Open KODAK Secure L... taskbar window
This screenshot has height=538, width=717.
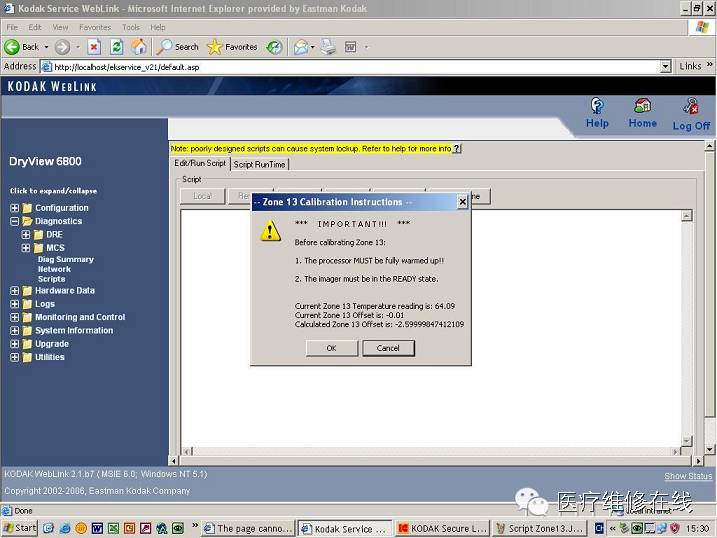click(442, 528)
